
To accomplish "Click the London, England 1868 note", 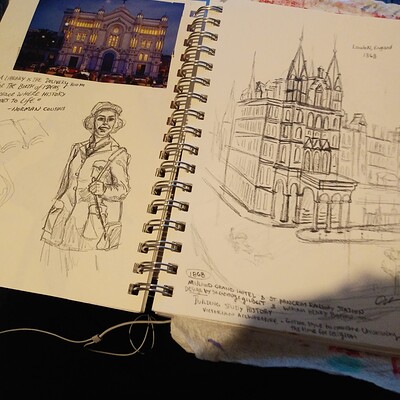I will click(x=367, y=51).
